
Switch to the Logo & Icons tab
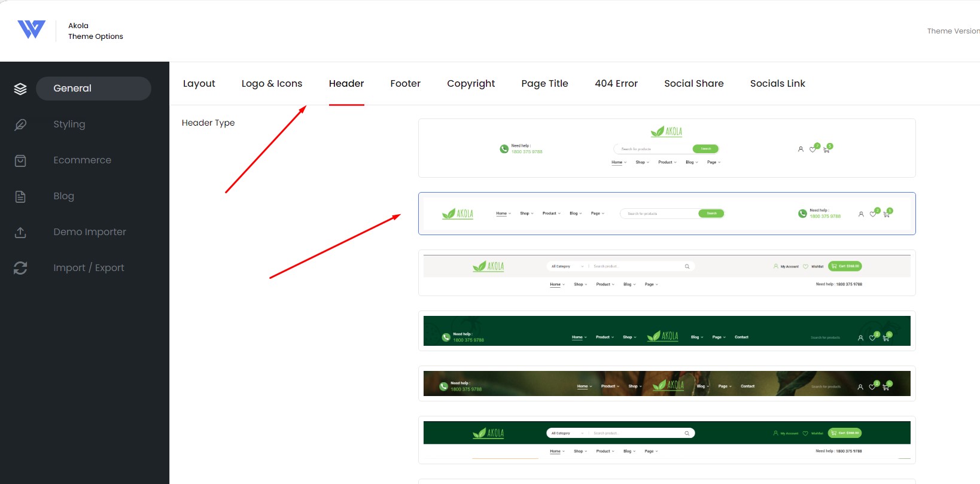point(272,84)
